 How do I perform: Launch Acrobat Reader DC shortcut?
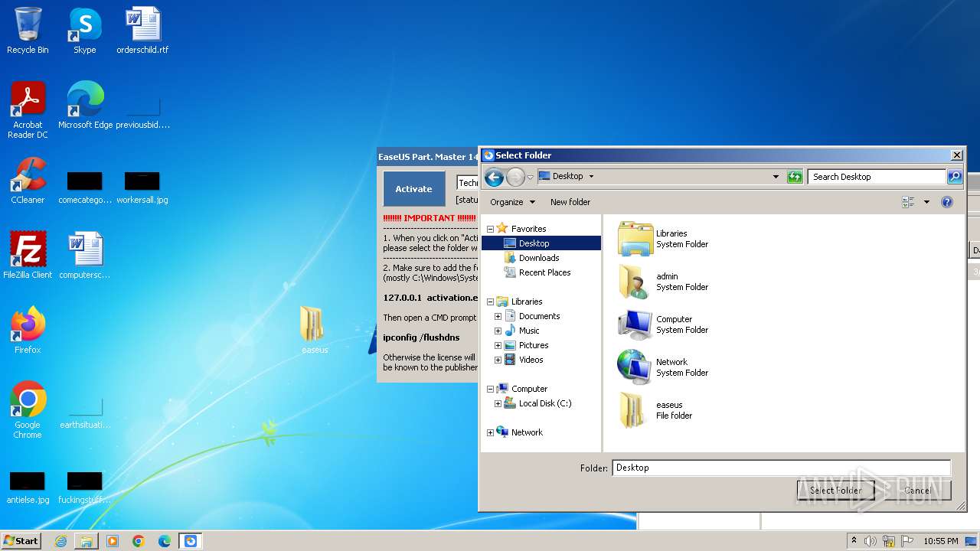point(28,110)
